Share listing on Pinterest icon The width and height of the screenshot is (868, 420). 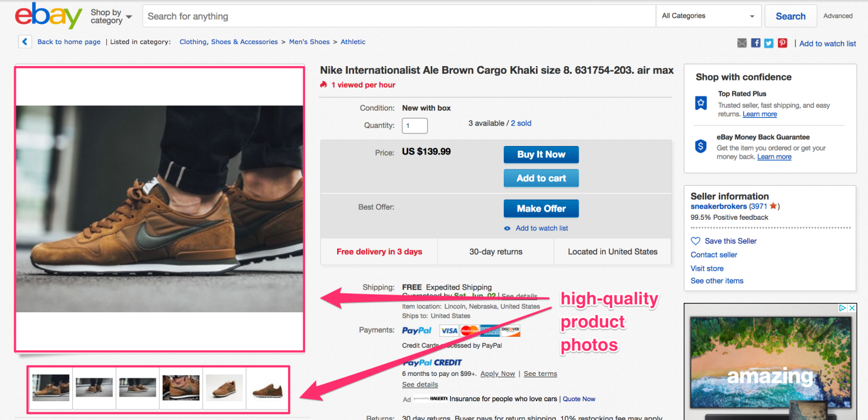tap(782, 43)
